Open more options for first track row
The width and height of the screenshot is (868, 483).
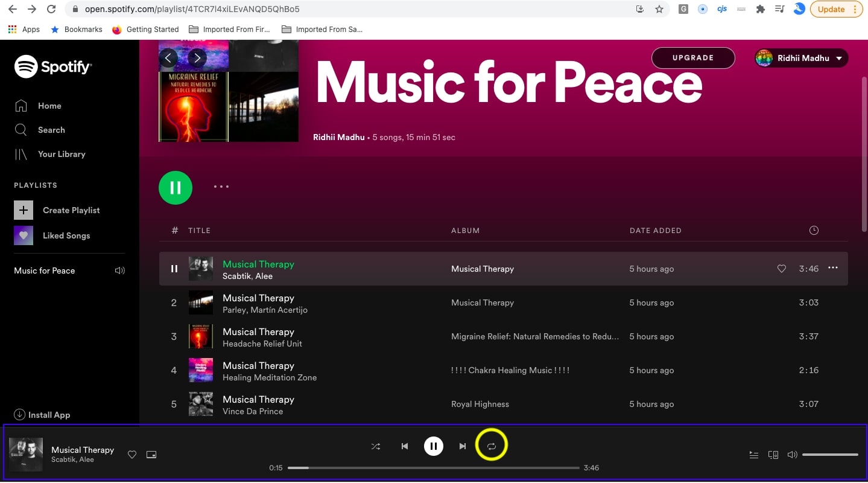tap(833, 268)
